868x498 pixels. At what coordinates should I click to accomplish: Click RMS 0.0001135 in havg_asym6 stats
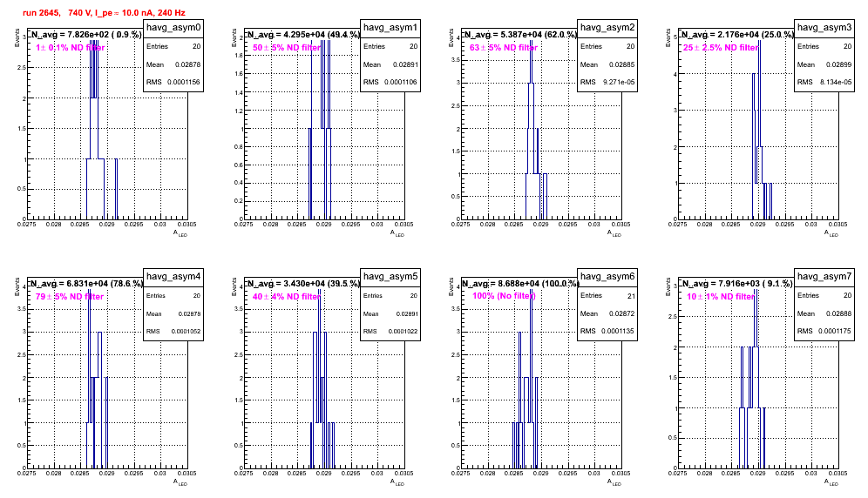(607, 332)
